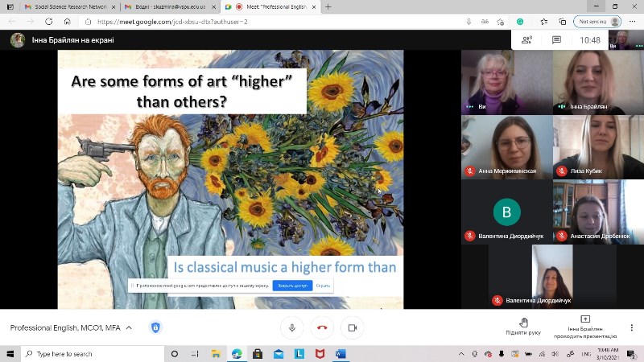Select Анна Моржипинская video tile
Screen dimensions: 644x362
coord(507,147)
